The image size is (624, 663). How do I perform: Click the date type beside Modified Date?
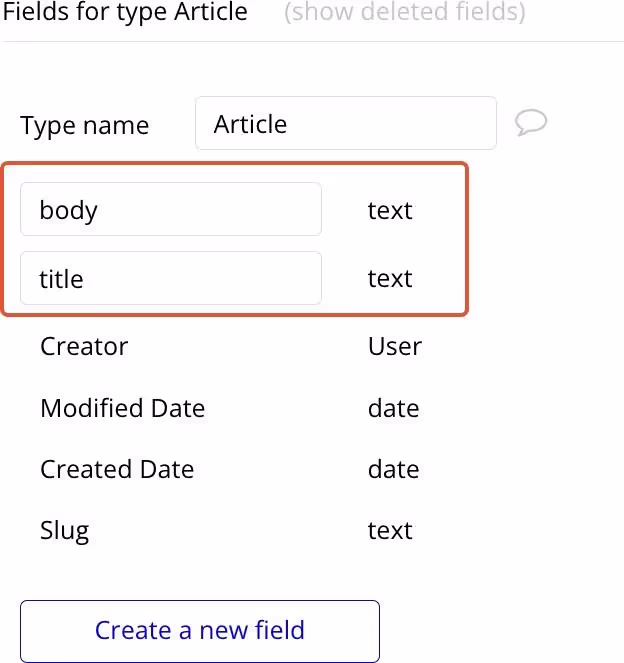[x=394, y=408]
